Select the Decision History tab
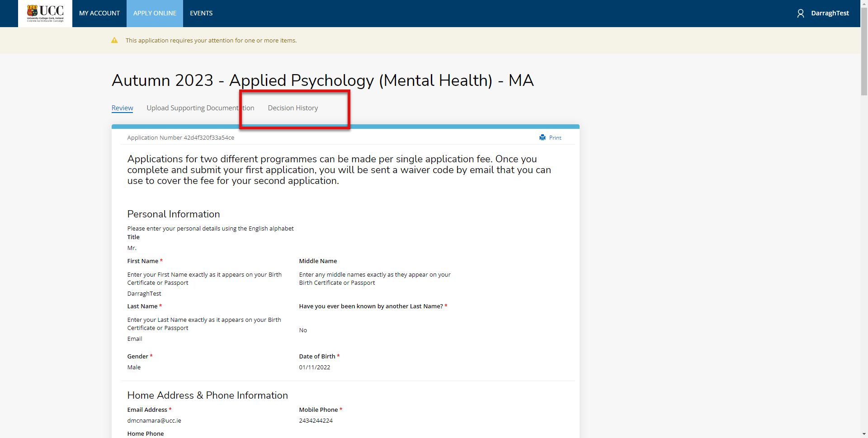 pyautogui.click(x=293, y=108)
